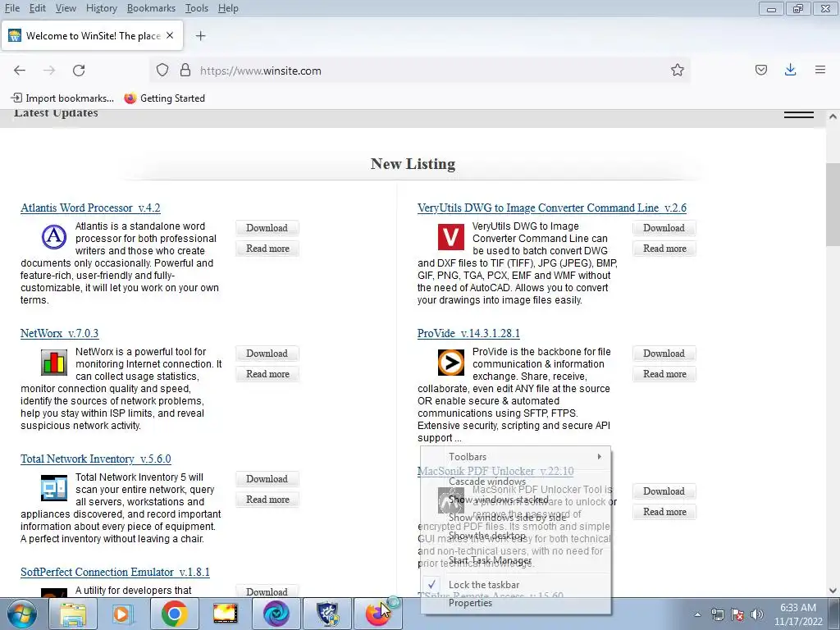Open the ProVide v.14.3.1.28.1 link
The width and height of the screenshot is (840, 630).
(468, 333)
